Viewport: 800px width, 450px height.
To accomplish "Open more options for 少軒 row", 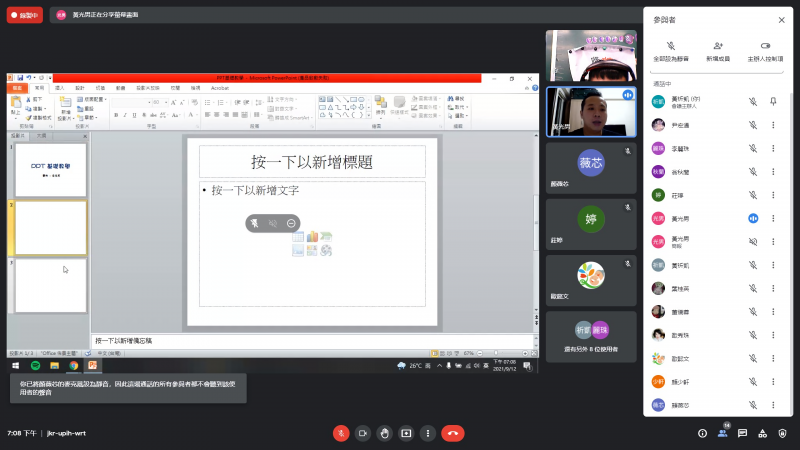I will 773,382.
